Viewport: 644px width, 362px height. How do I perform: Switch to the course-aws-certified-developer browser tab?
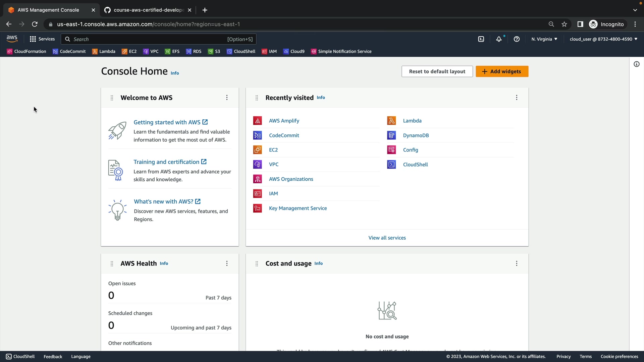148,10
